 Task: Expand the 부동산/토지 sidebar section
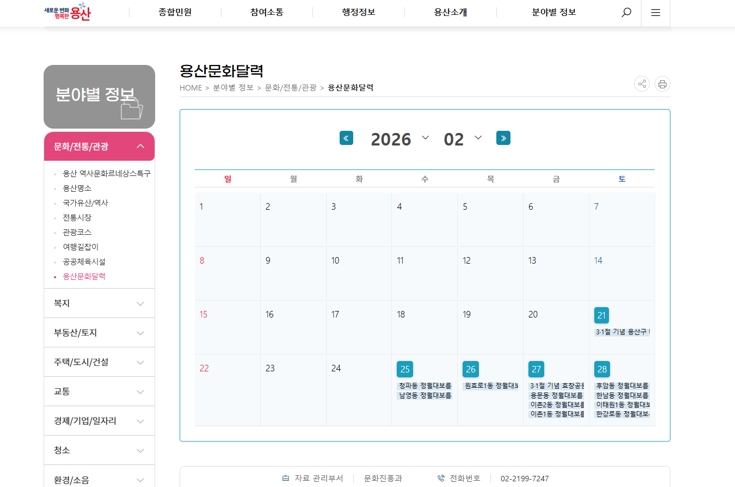(x=99, y=333)
